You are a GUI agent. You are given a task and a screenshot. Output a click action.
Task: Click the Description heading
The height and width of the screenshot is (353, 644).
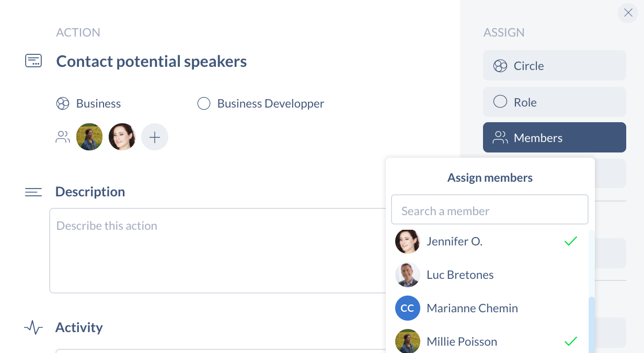click(x=90, y=192)
